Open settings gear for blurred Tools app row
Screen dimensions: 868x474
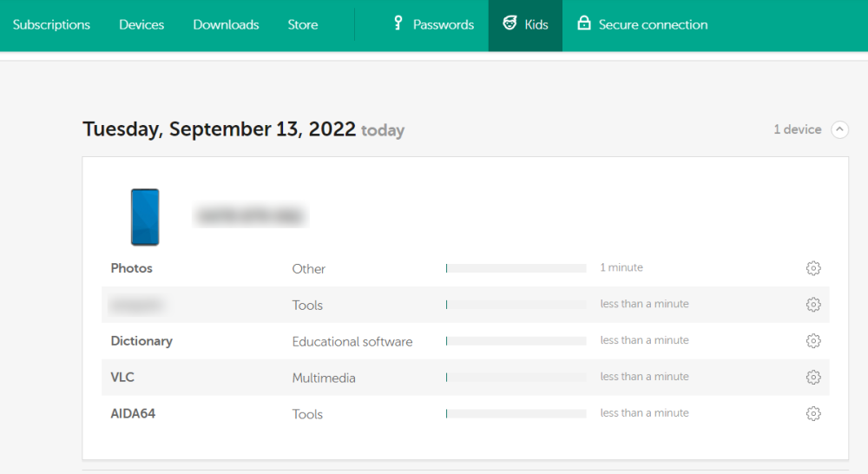tap(813, 305)
